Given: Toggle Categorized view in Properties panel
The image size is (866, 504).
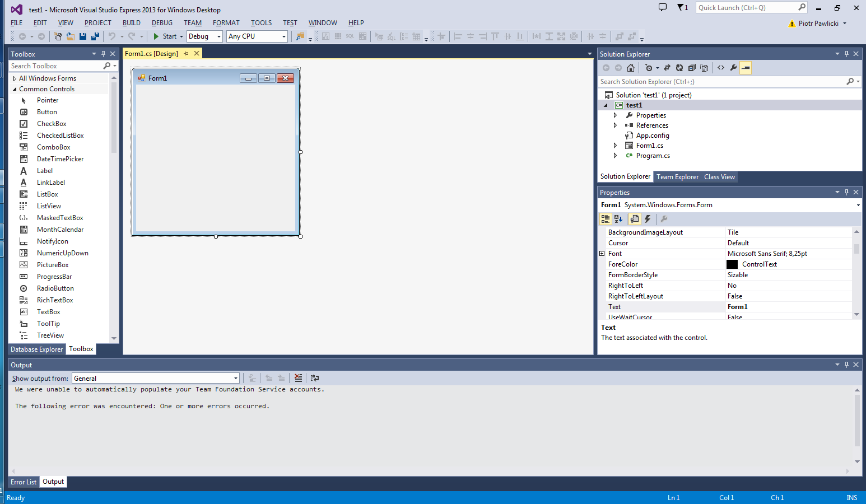Looking at the screenshot, I should pos(606,219).
